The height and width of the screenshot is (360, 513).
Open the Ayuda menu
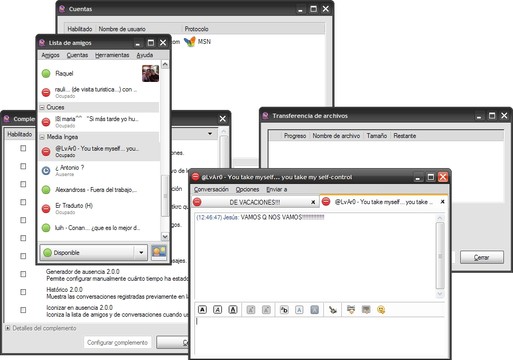point(145,55)
